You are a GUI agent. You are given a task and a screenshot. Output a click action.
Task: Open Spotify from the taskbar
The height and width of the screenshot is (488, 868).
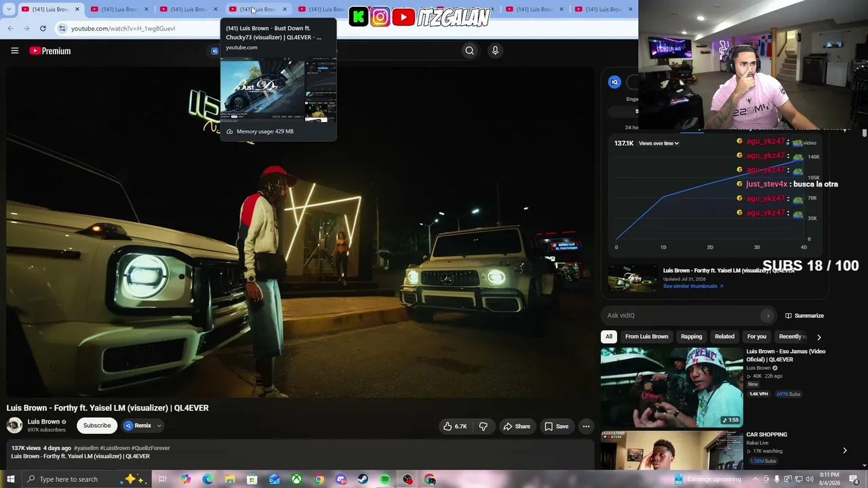pyautogui.click(x=385, y=479)
